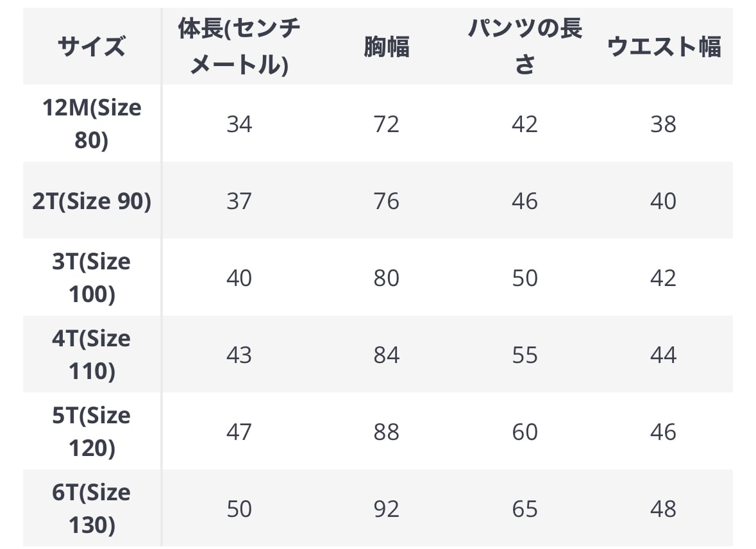This screenshot has height=549, width=756.
Task: Click ウエスト幅 value 48 for 6T
Action: (663, 509)
